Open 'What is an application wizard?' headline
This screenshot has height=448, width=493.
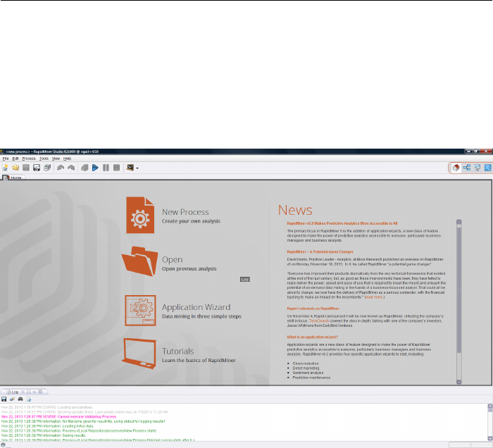(x=312, y=337)
